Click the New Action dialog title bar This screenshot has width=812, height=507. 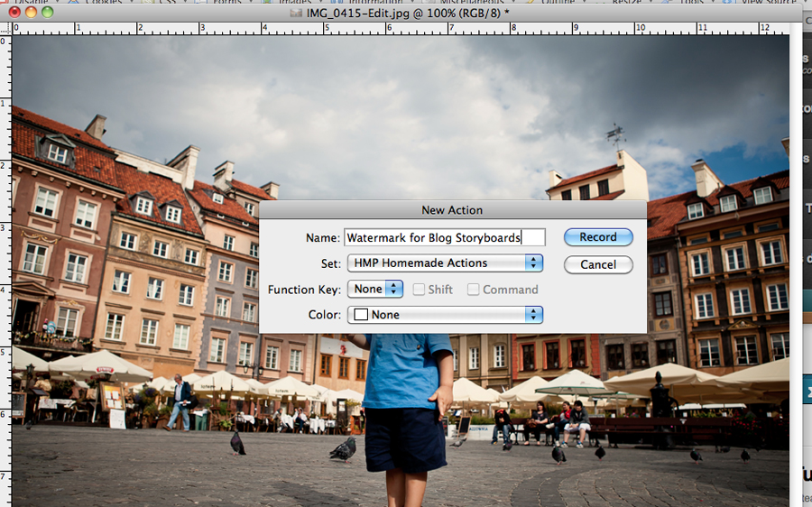click(453, 209)
